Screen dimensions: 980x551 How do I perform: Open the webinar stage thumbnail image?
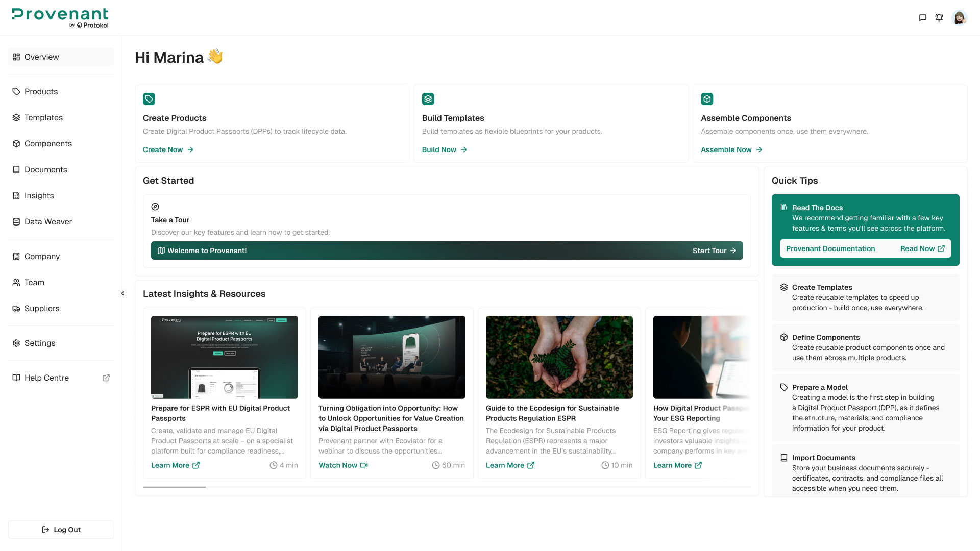click(x=392, y=357)
